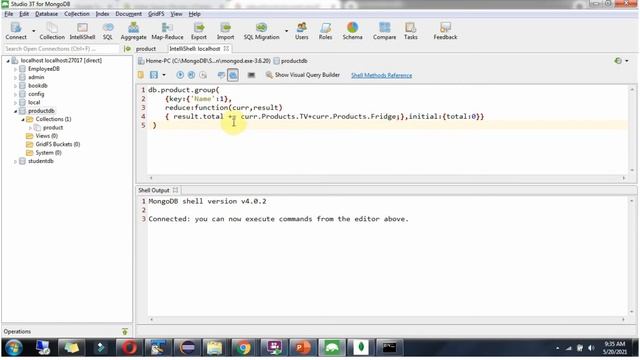Open the SQL query tool
The height and width of the screenshot is (360, 640).
click(108, 31)
